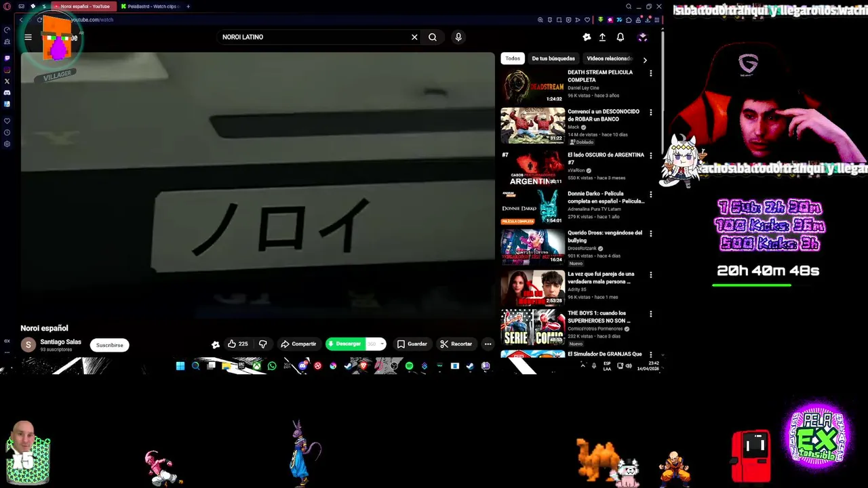This screenshot has height=488, width=868.
Task: Open the Windows Start button on taskbar
Action: (x=180, y=366)
